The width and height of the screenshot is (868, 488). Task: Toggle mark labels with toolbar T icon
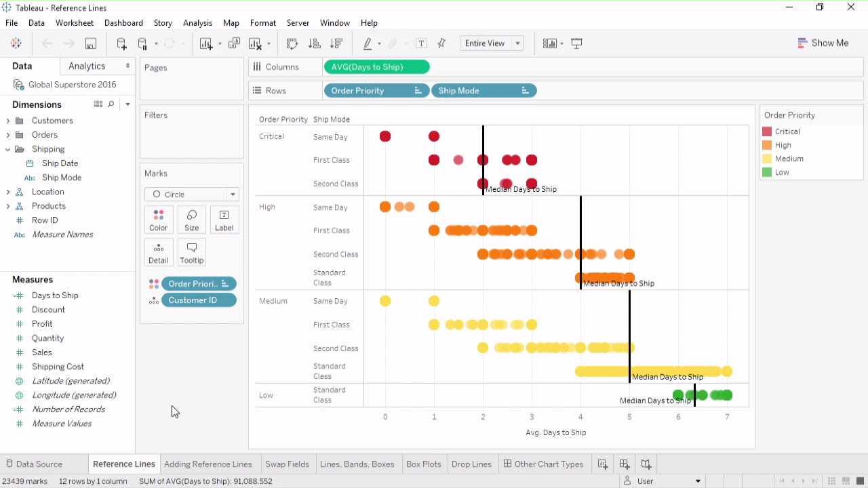click(421, 43)
